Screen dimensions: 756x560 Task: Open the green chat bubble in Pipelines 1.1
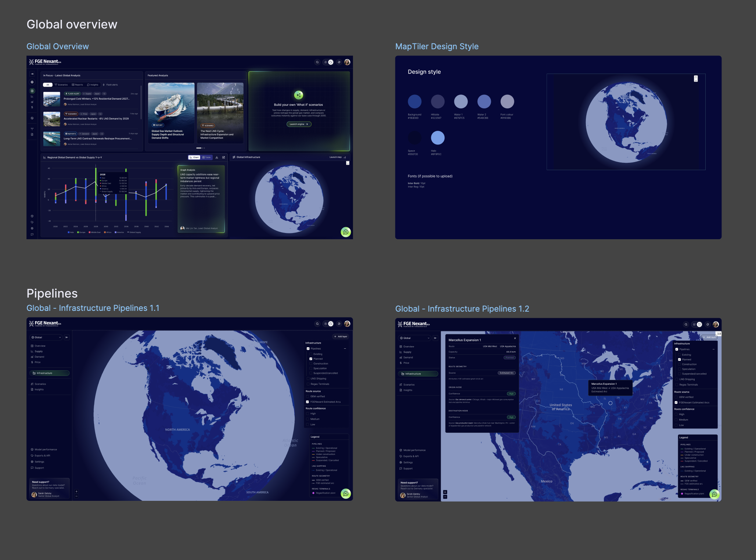(346, 493)
